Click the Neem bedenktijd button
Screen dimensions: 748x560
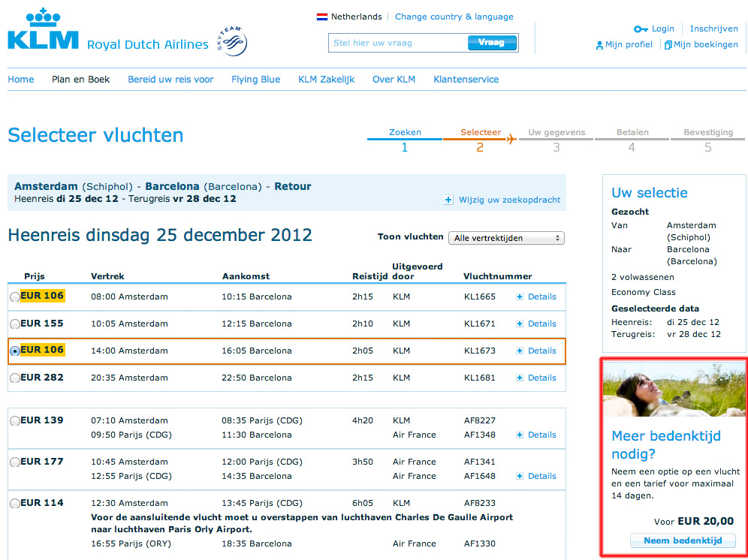(682, 540)
